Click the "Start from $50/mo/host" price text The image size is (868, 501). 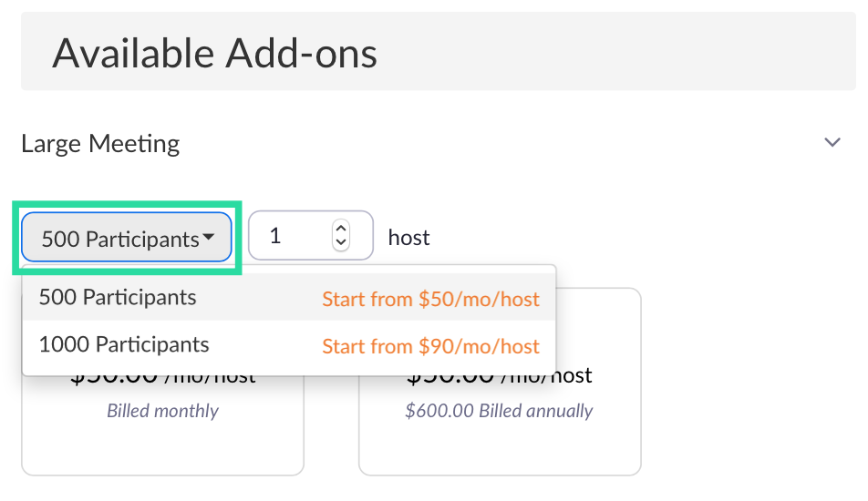click(430, 299)
